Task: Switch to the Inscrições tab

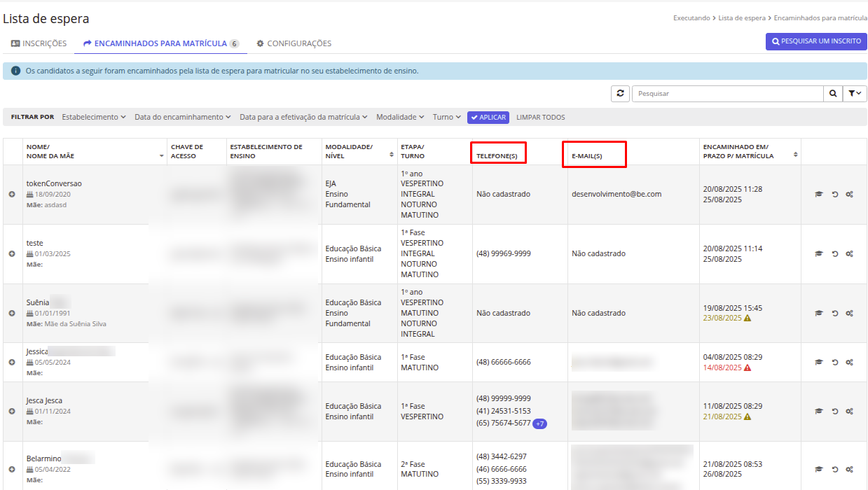Action: pyautogui.click(x=39, y=43)
